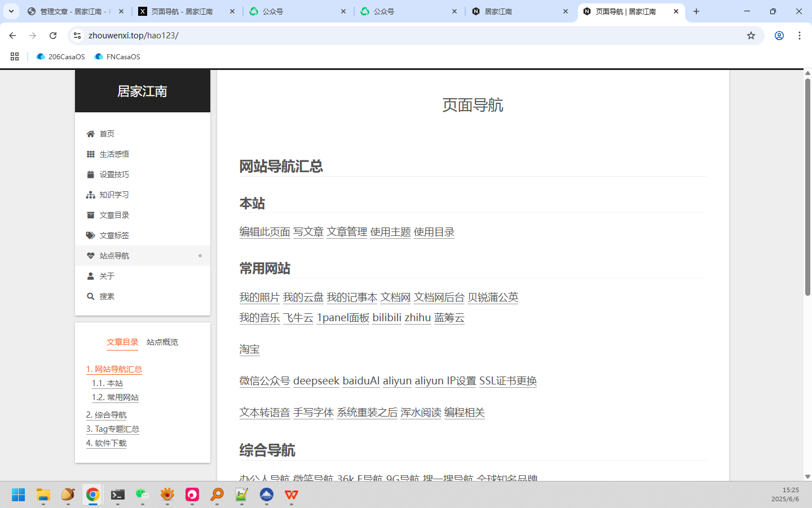Click the user icon beside 关于

(90, 276)
